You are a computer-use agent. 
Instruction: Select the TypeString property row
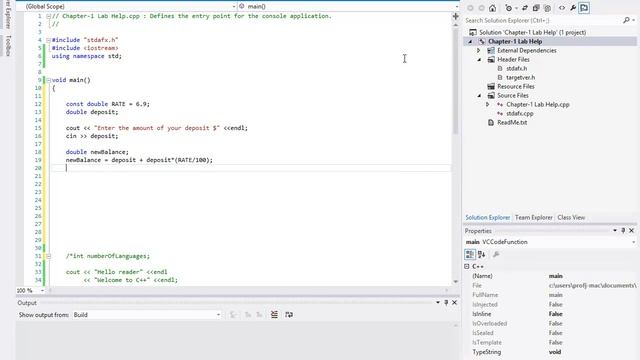[550, 352]
